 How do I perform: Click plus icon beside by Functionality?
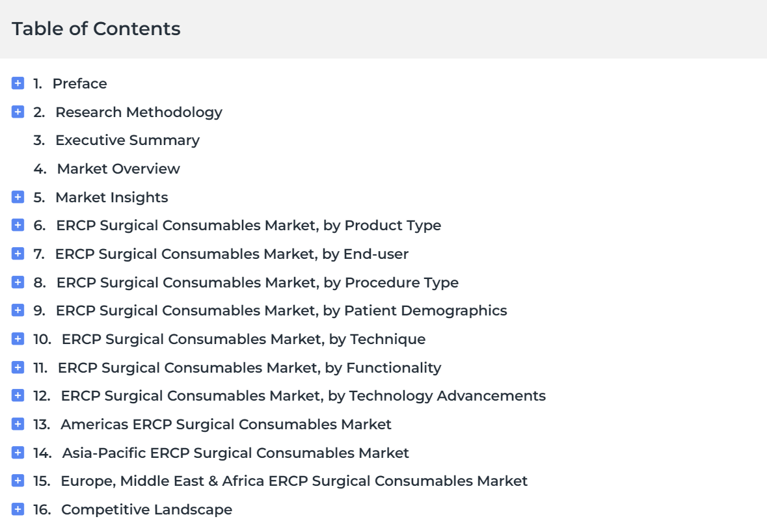point(18,367)
